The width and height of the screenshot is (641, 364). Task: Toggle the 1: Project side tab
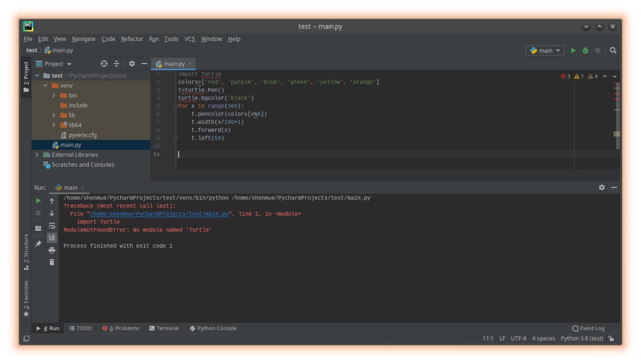(x=26, y=77)
